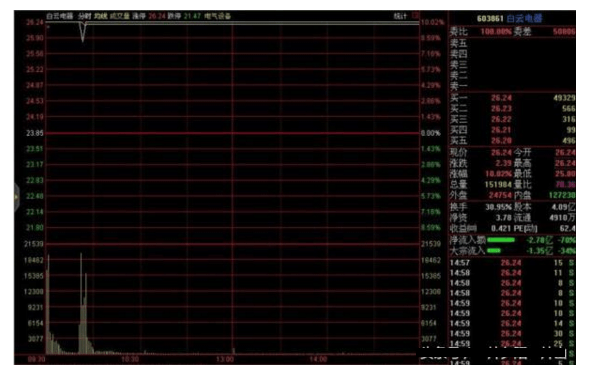Screen dimensions: 604x376
Task: Click the 13:00 vertical time marker line
Action: (233, 189)
